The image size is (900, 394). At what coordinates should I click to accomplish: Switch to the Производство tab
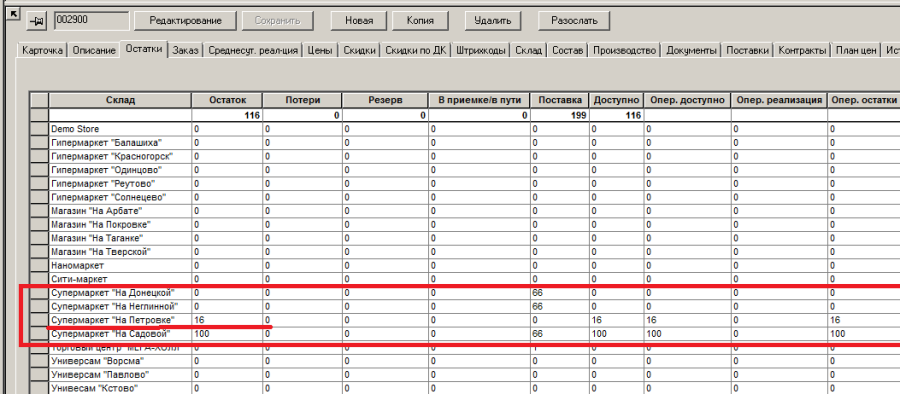(624, 51)
